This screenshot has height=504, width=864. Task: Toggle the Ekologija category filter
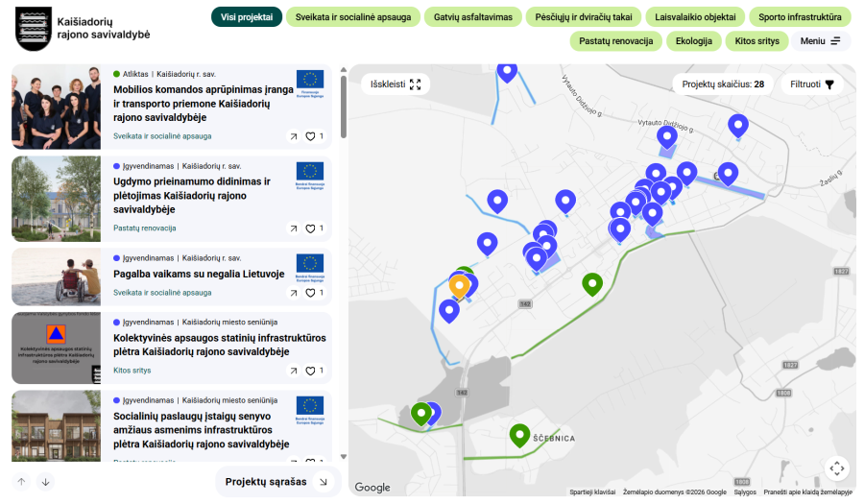694,41
